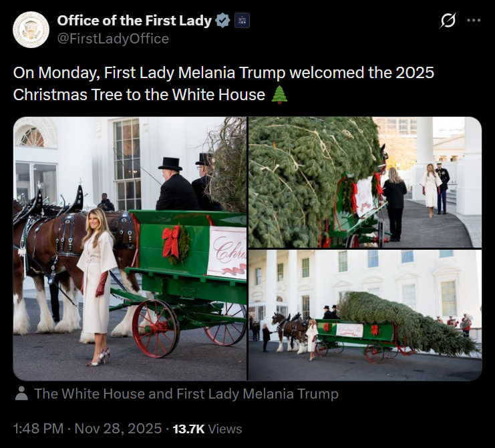Click the affiliation badge beside the verified checkmark
Screen dimensions: 495x448
click(x=242, y=21)
